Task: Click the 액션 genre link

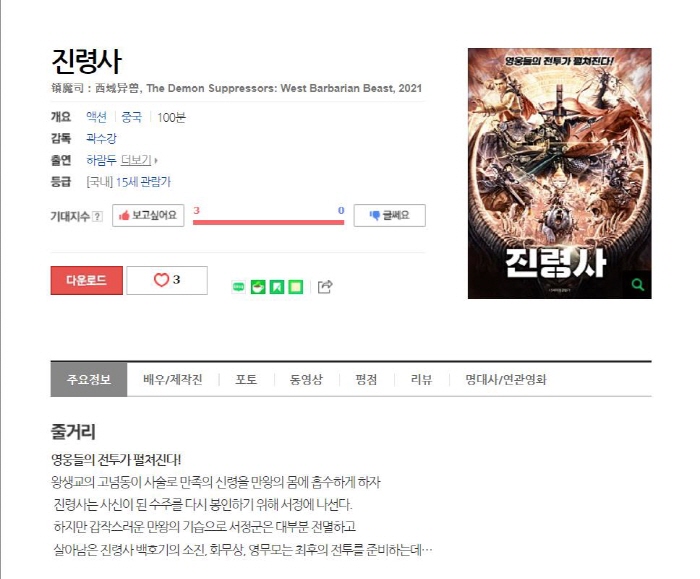Action: (96, 117)
